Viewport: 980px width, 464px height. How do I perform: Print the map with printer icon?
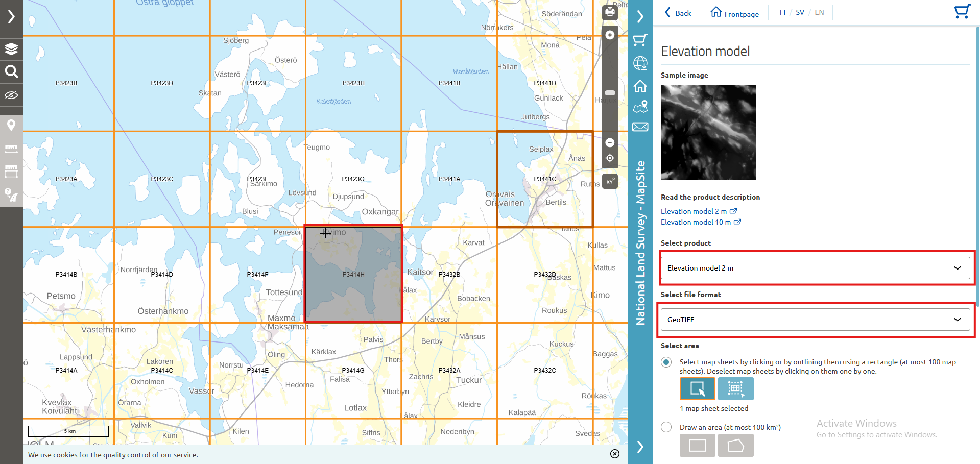click(x=610, y=12)
